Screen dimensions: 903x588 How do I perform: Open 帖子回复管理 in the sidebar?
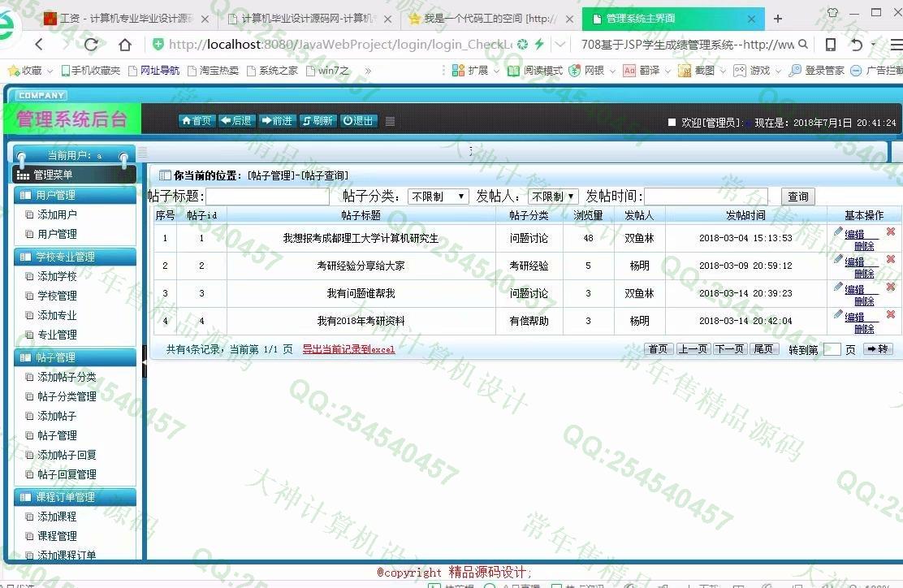pyautogui.click(x=67, y=474)
